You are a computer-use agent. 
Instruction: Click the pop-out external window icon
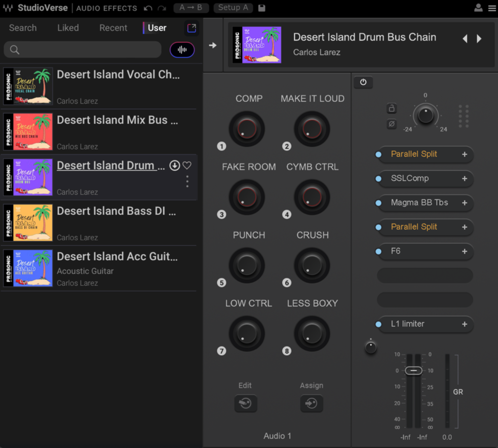click(x=192, y=28)
